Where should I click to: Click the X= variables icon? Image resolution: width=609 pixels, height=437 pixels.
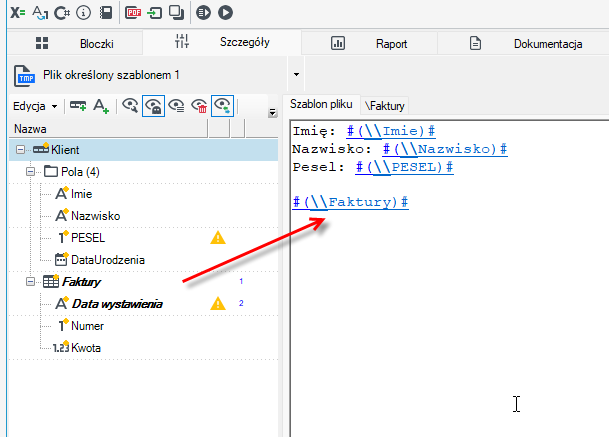[x=17, y=13]
